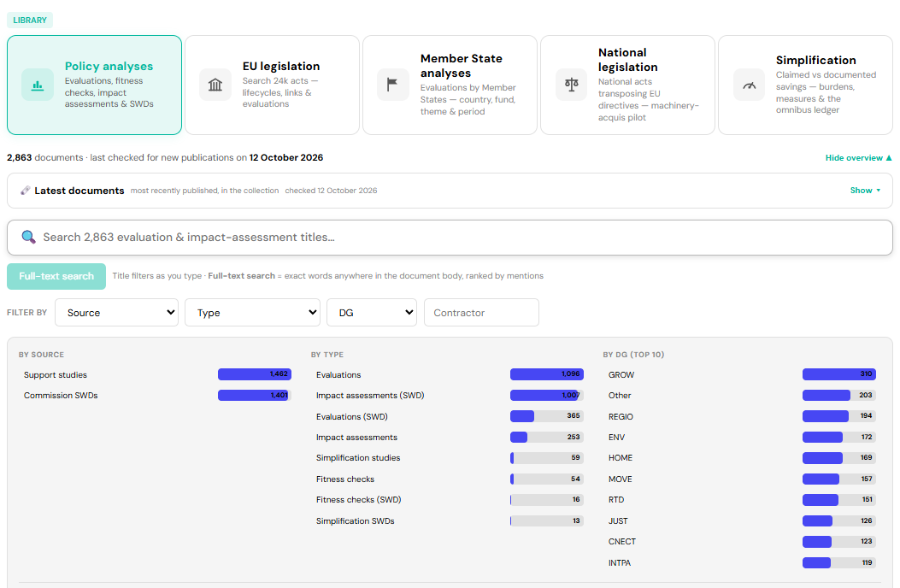Filter by ENV directorate
The height and width of the screenshot is (588, 900).
point(740,437)
